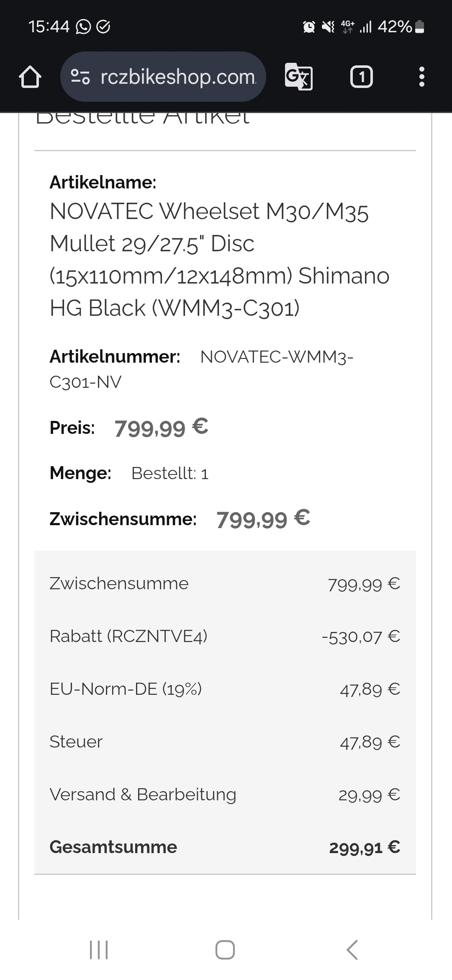Image resolution: width=452 pixels, height=980 pixels.
Task: Tap the Android recent apps button
Action: click(99, 949)
